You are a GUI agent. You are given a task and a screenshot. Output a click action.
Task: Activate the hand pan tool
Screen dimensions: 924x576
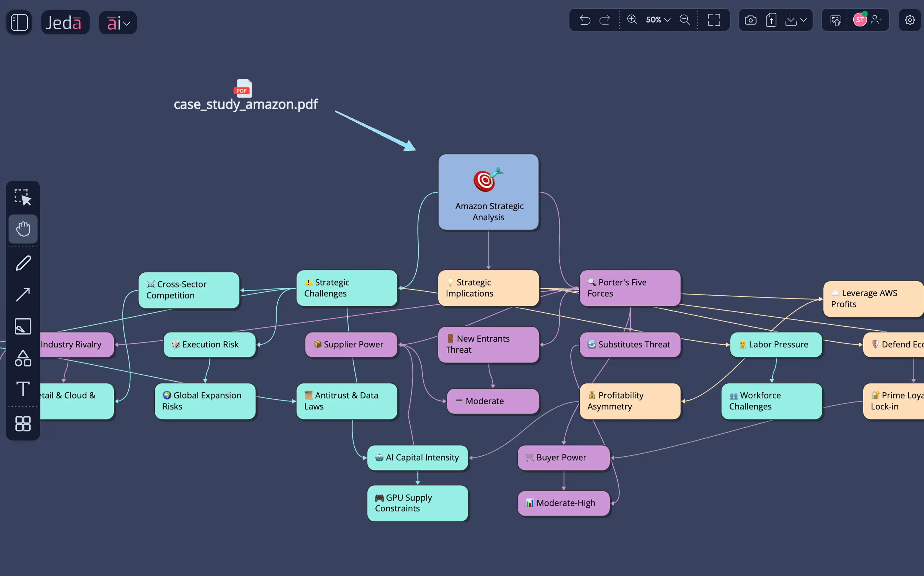23,229
